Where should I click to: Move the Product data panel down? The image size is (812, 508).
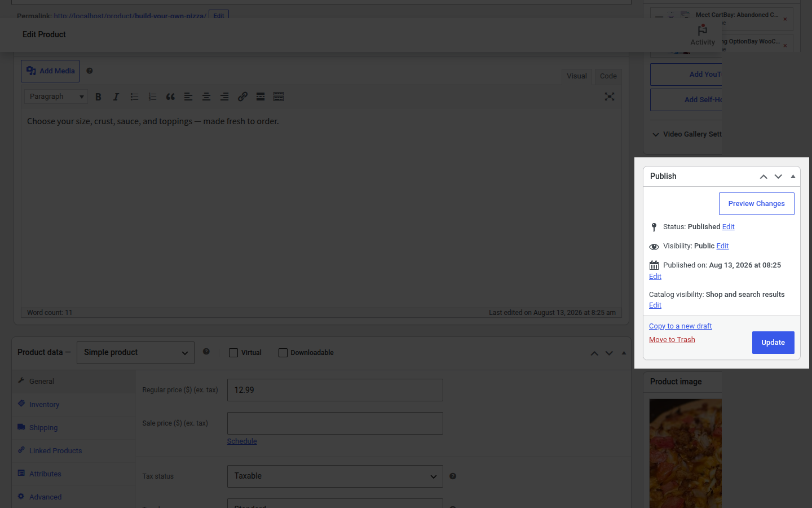[609, 353]
